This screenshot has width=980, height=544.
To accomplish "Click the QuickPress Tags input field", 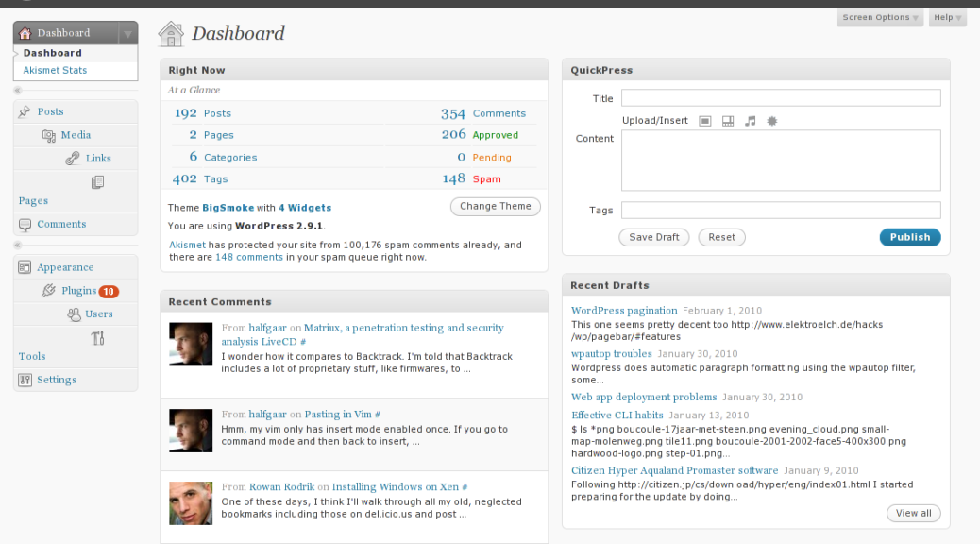I will pyautogui.click(x=781, y=210).
